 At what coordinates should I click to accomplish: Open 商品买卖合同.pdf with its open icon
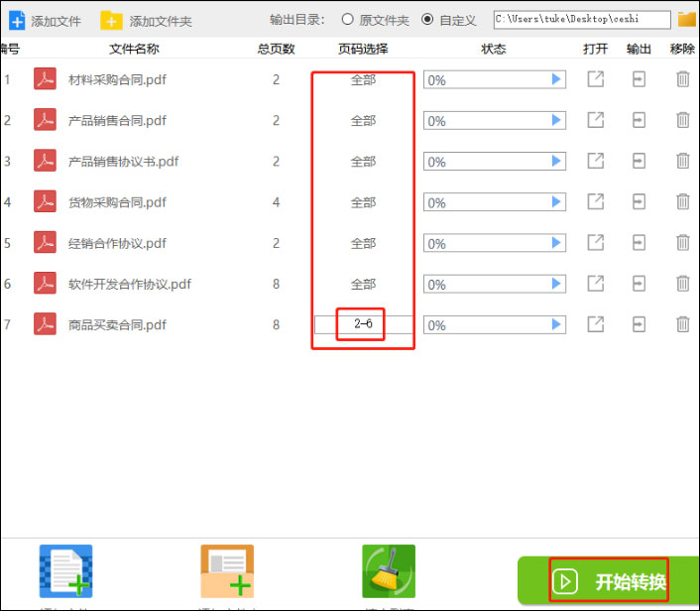coord(595,324)
